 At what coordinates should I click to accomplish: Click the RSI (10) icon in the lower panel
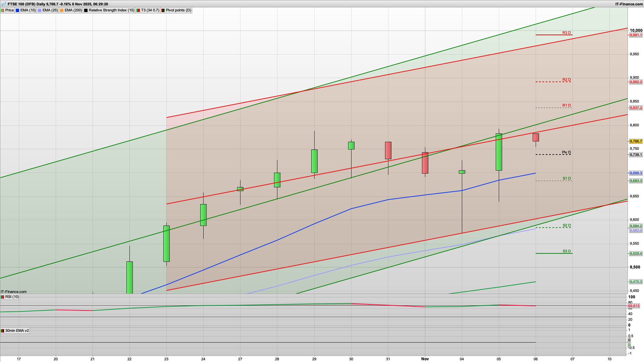click(x=3, y=297)
